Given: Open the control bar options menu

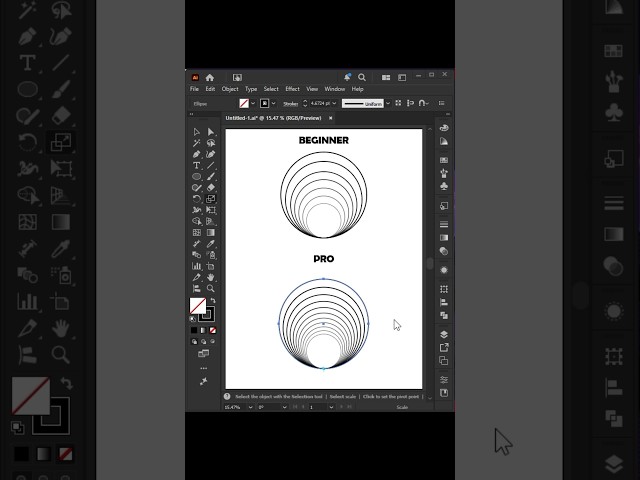Looking at the screenshot, I should (442, 103).
